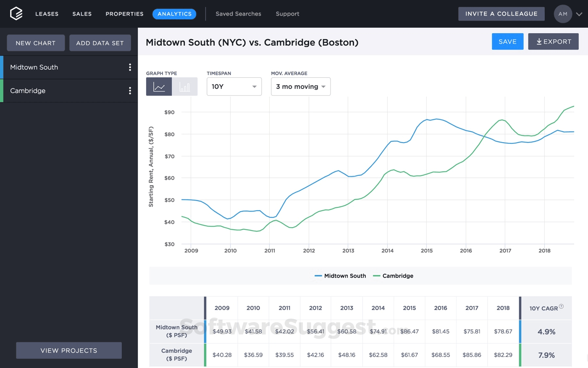Image resolution: width=588 pixels, height=368 pixels.
Task: Toggle the Midtown South series in the legend
Action: point(340,275)
